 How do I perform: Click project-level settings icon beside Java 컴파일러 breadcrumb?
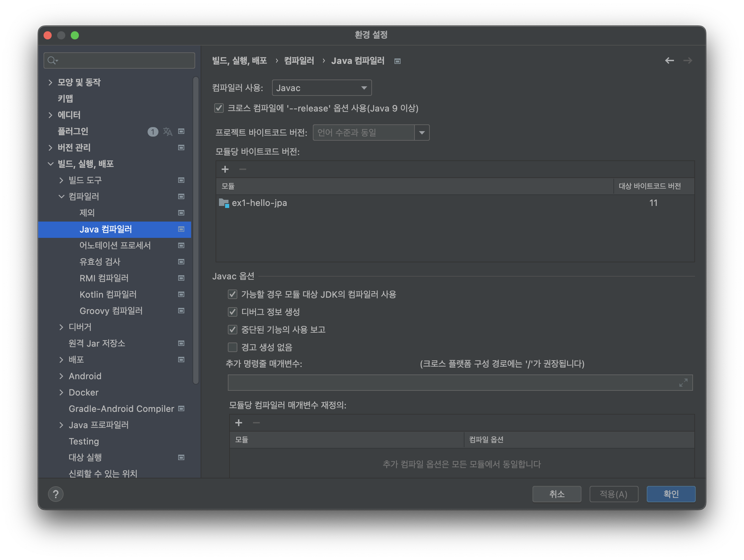coord(397,61)
